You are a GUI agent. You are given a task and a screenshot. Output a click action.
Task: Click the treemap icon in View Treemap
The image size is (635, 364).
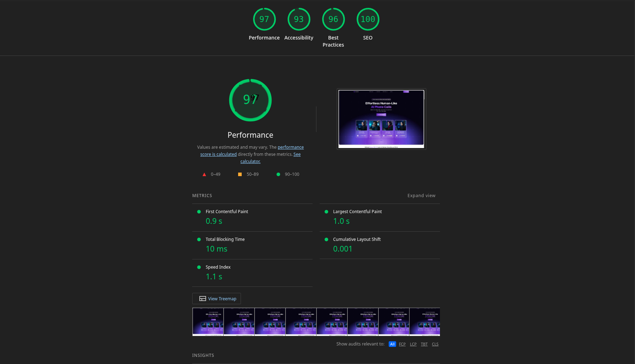203,299
